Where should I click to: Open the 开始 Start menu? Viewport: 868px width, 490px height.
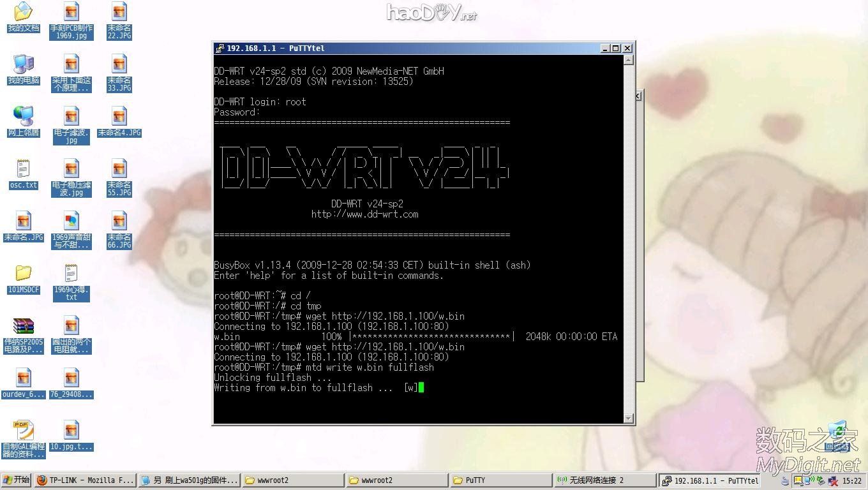click(x=17, y=480)
